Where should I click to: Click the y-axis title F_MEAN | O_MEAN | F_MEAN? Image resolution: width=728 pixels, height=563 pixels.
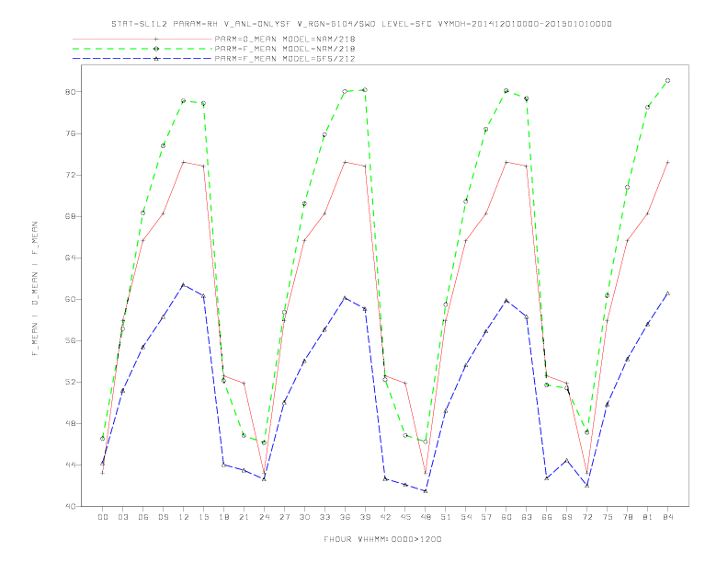[x=35, y=289]
